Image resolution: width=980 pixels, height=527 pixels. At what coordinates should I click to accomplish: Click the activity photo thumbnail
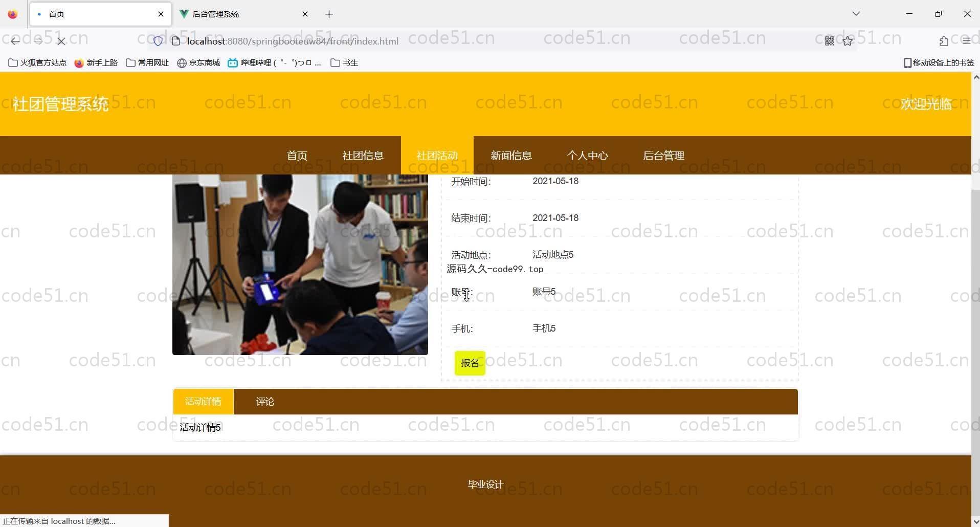[300, 265]
